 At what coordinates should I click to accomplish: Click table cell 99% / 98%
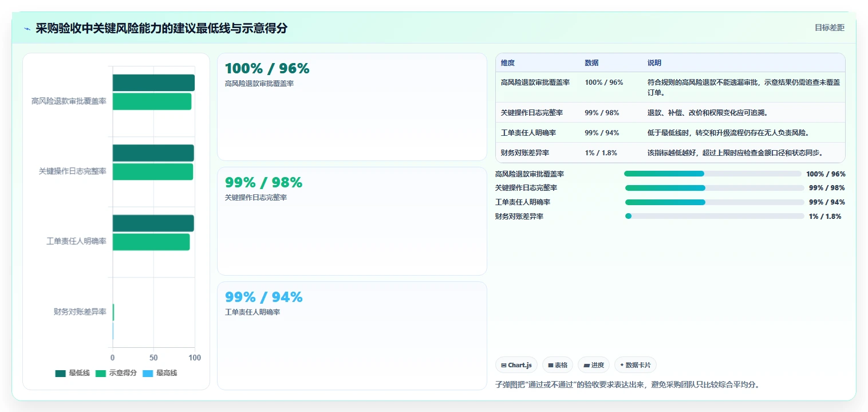pos(602,113)
